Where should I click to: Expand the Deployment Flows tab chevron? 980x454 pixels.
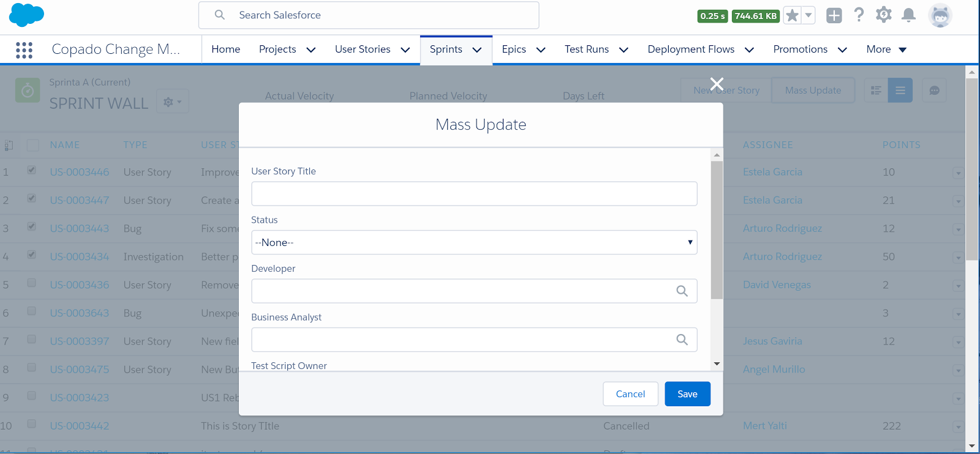click(x=749, y=50)
